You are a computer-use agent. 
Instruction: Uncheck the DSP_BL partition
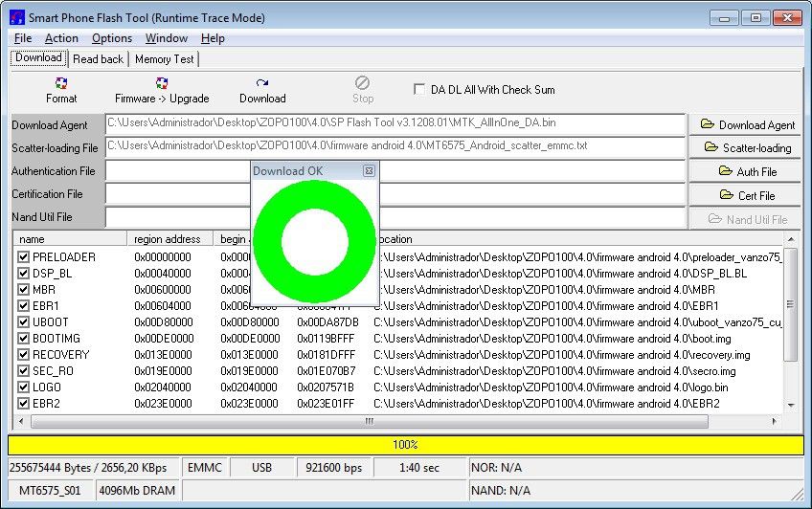click(x=23, y=273)
